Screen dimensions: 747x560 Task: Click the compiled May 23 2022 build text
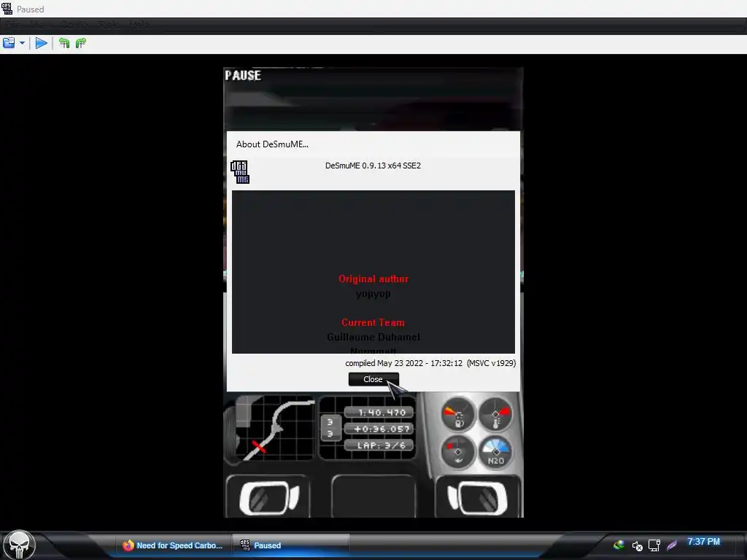[430, 363]
